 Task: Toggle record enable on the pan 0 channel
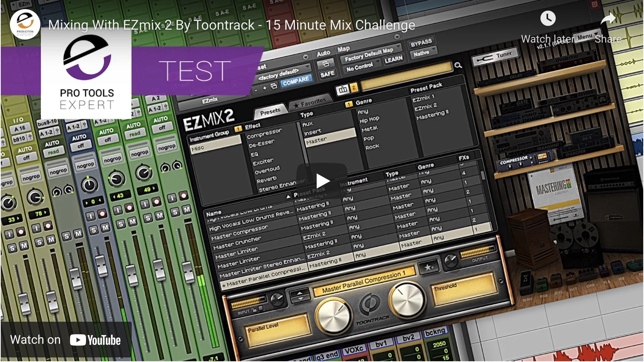tap(102, 214)
